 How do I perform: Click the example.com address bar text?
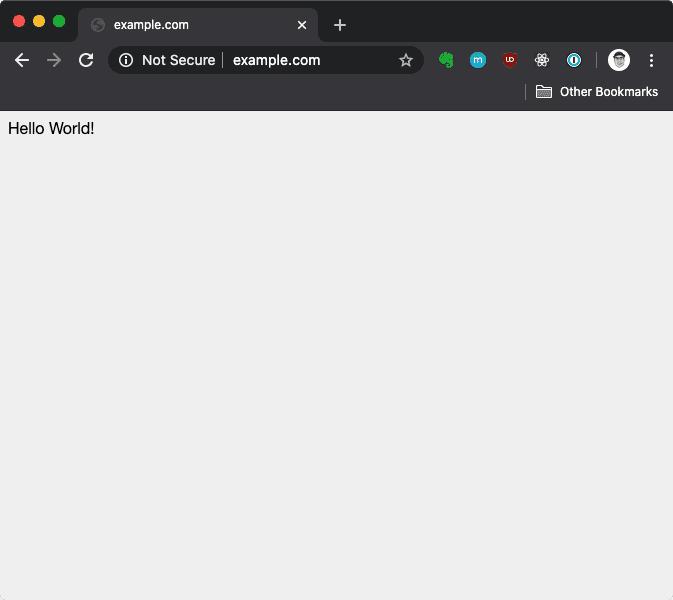point(276,60)
